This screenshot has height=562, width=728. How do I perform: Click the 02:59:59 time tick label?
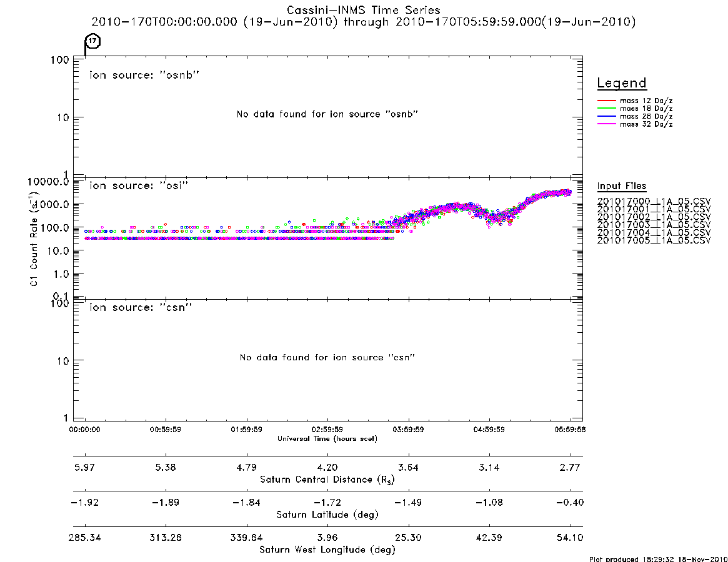[327, 430]
